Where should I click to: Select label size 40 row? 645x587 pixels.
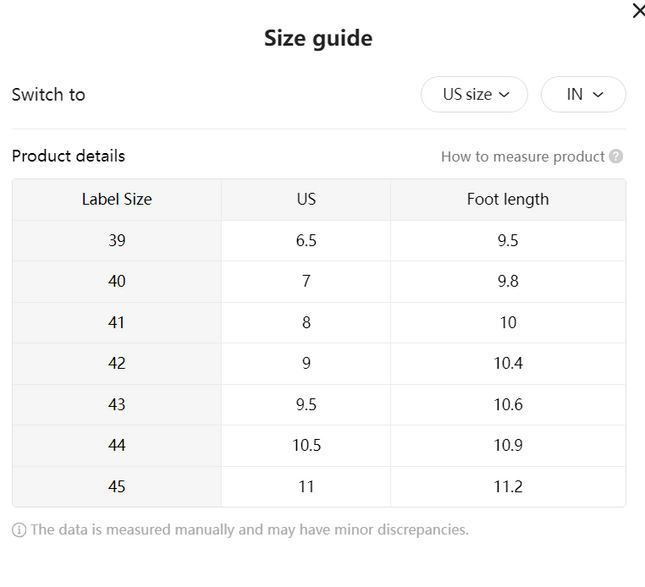[319, 282]
